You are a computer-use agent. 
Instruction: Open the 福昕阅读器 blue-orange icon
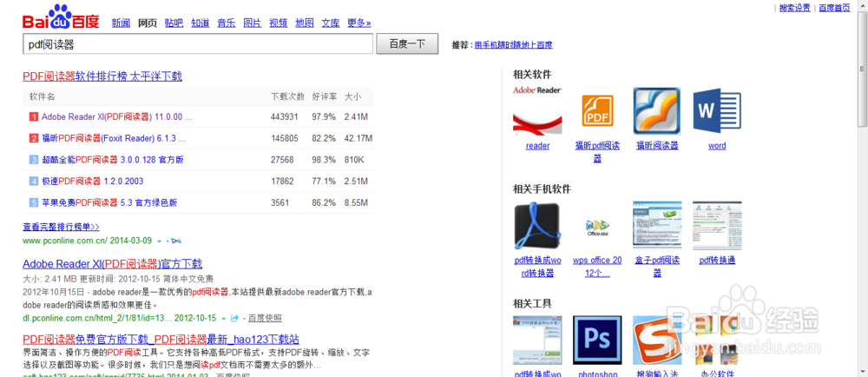tap(657, 111)
